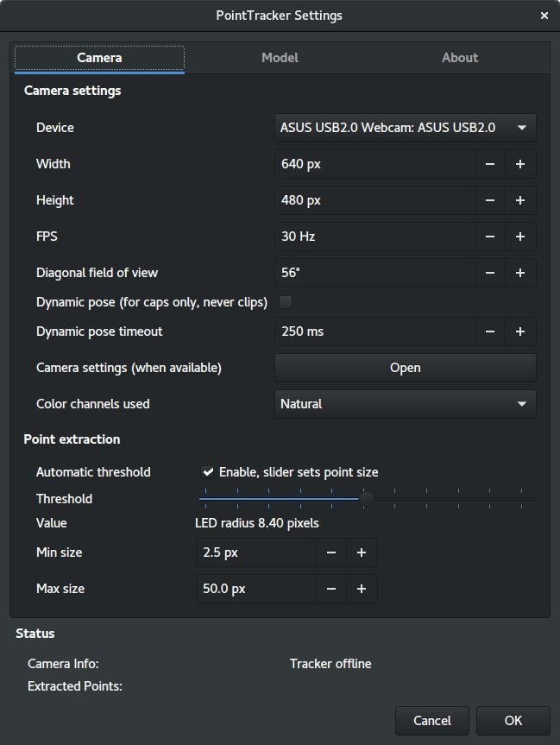Switch to the Model tab
The width and height of the screenshot is (560, 745).
[x=280, y=57]
